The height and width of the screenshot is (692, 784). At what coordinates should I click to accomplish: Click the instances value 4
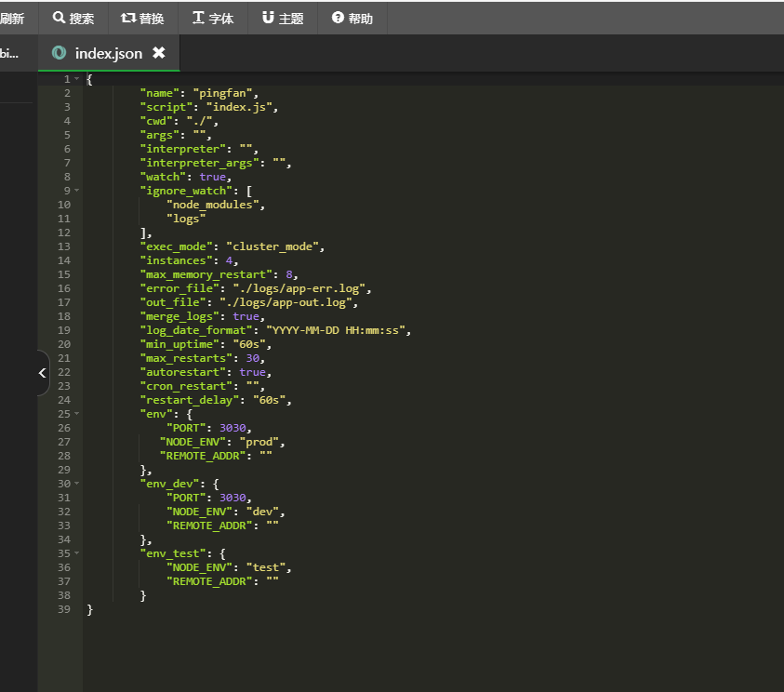coord(229,261)
